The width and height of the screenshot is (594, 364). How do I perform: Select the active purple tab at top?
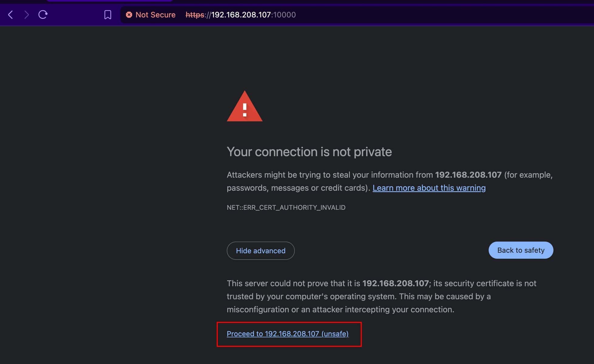pos(109,1)
